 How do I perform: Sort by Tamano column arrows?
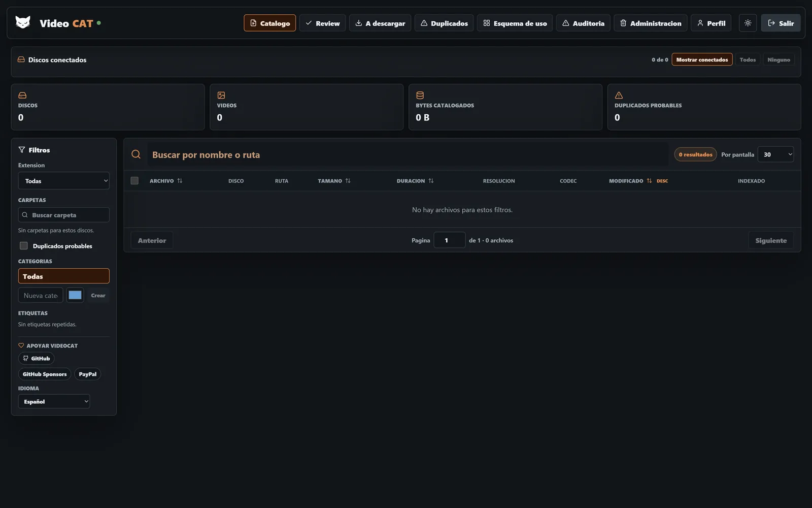pos(348,181)
